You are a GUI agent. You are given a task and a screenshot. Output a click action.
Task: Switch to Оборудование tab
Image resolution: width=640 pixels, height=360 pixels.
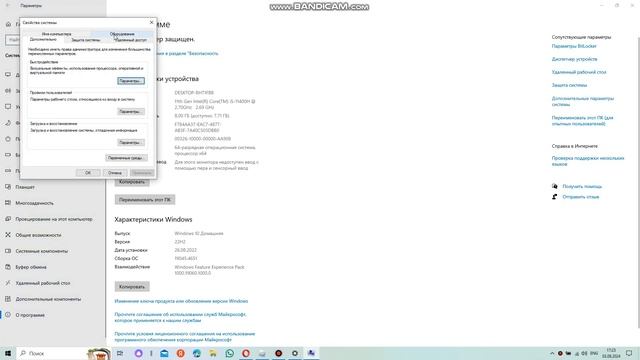[x=122, y=34]
